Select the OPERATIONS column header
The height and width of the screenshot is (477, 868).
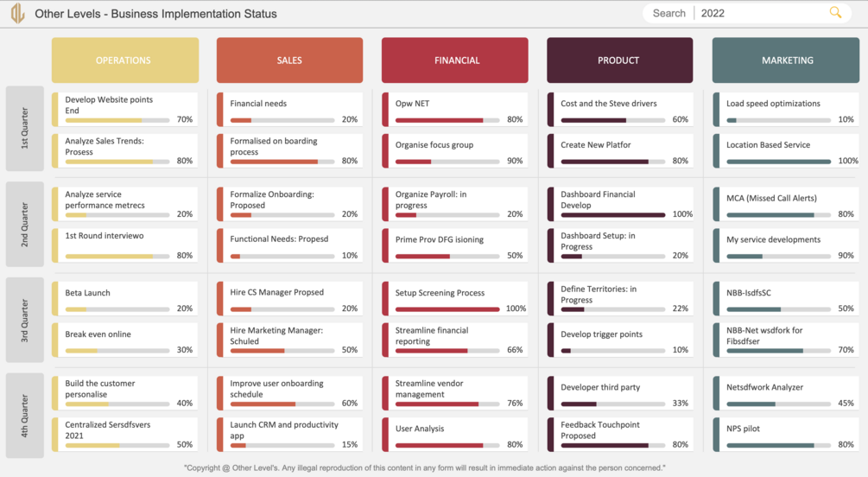pyautogui.click(x=125, y=60)
